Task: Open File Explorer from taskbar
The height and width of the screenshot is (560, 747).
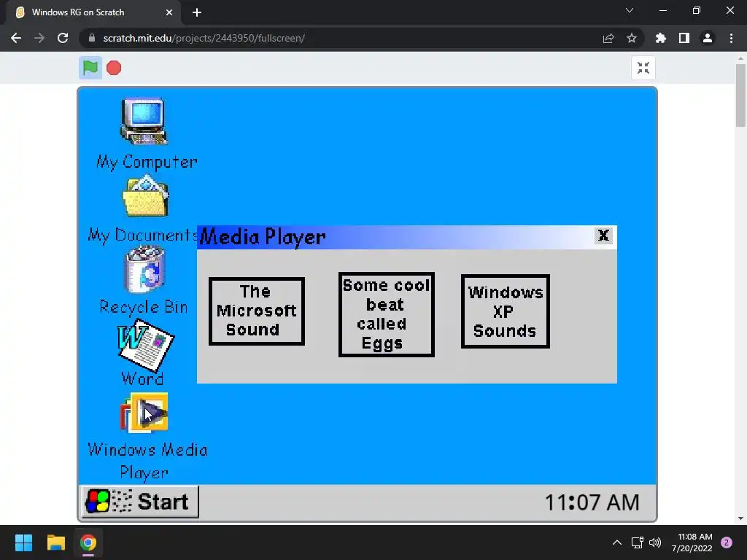Action: pyautogui.click(x=55, y=542)
